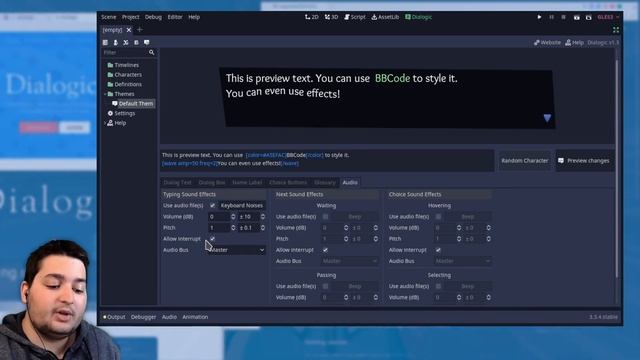The width and height of the screenshot is (640, 360).
Task: Adjust typing Pitch ±0.1 variance stepper
Action: [262, 228]
